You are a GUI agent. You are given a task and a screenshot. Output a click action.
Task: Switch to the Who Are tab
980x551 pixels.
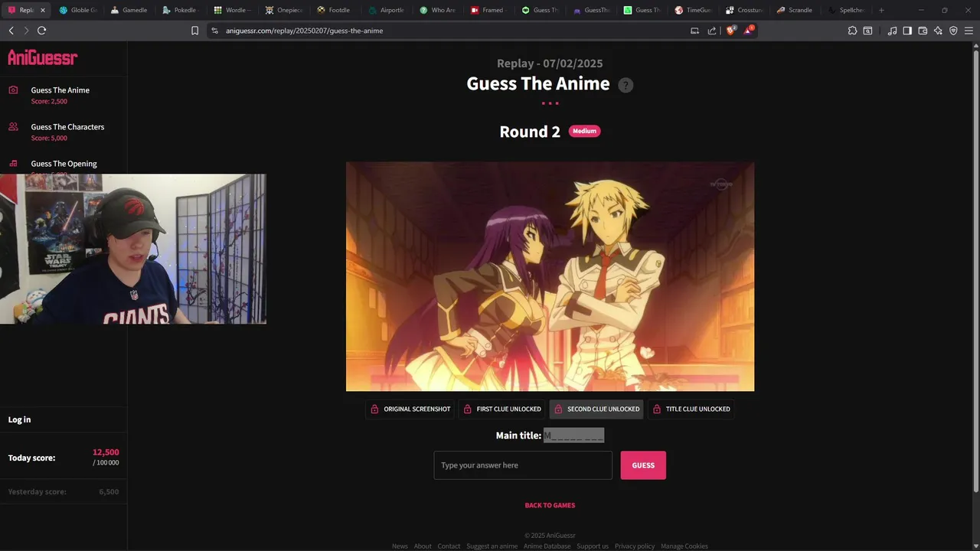click(438, 10)
